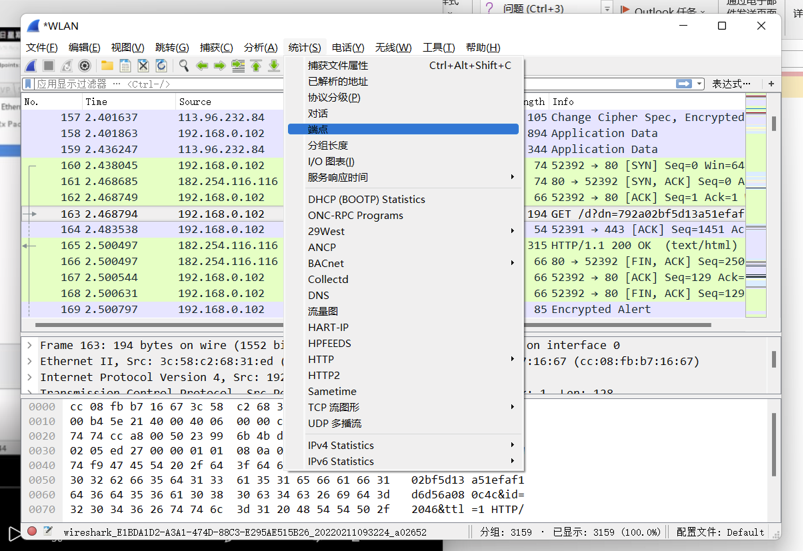Open the HTTP statistics submenu
Viewport: 803px width, 551px height.
point(404,359)
